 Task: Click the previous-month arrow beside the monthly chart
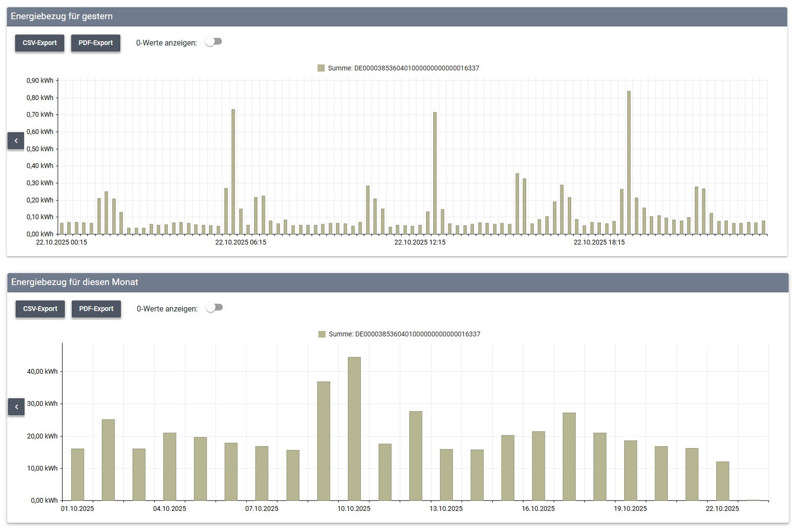tap(16, 407)
